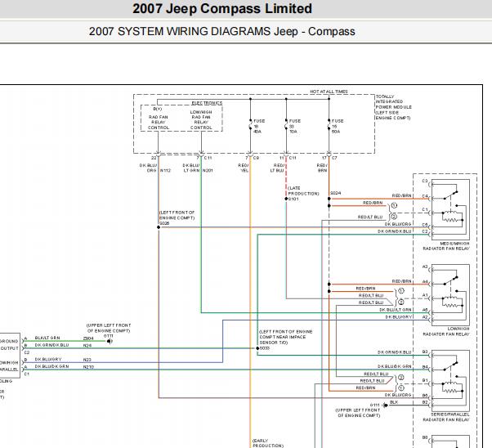The width and height of the screenshot is (492, 448).
Task: Click the Medium/High relay switch symbol
Action: tap(450, 195)
